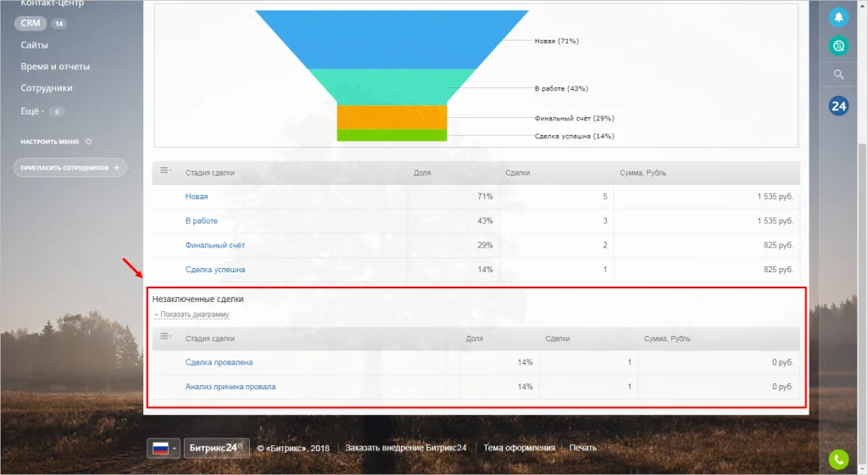
Task: Click 0 руб. in Сделка провалена row
Action: click(782, 362)
